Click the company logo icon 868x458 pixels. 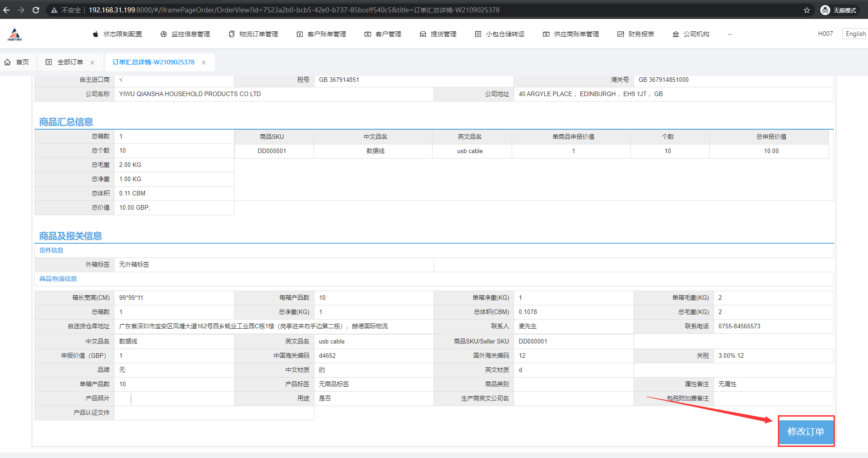tap(15, 34)
